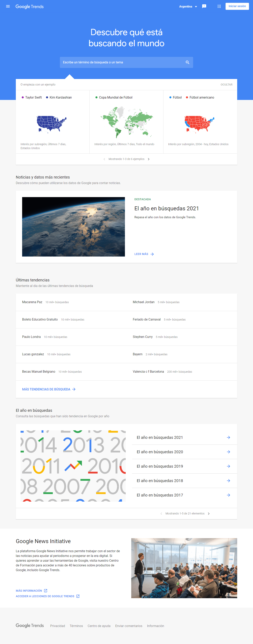Click LEER MÁS link
The image size is (253, 644).
point(141,254)
